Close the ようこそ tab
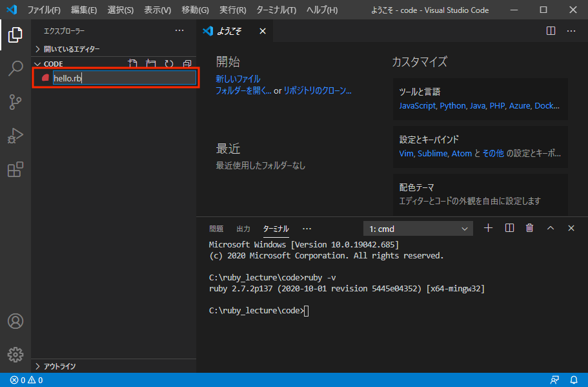Image resolution: width=588 pixels, height=387 pixels. pyautogui.click(x=263, y=31)
